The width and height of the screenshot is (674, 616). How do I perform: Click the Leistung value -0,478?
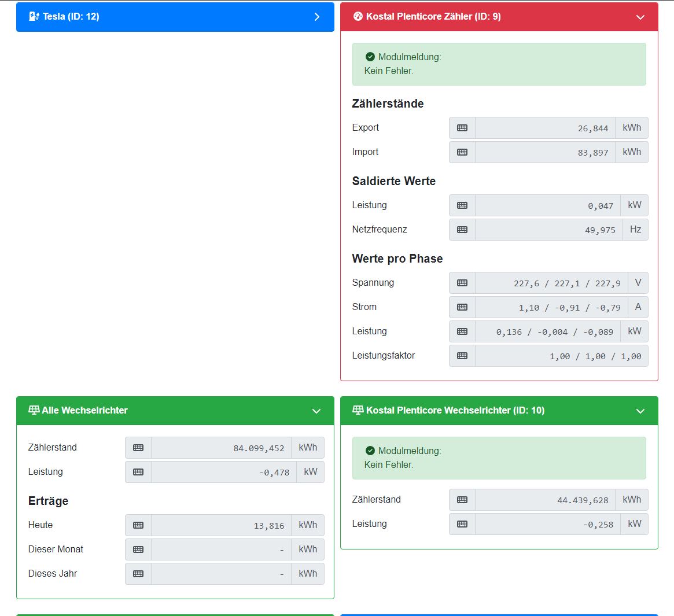(x=223, y=472)
